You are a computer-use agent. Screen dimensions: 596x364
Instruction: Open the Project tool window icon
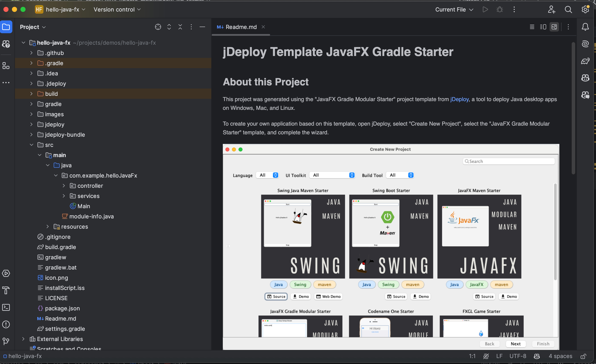point(6,27)
